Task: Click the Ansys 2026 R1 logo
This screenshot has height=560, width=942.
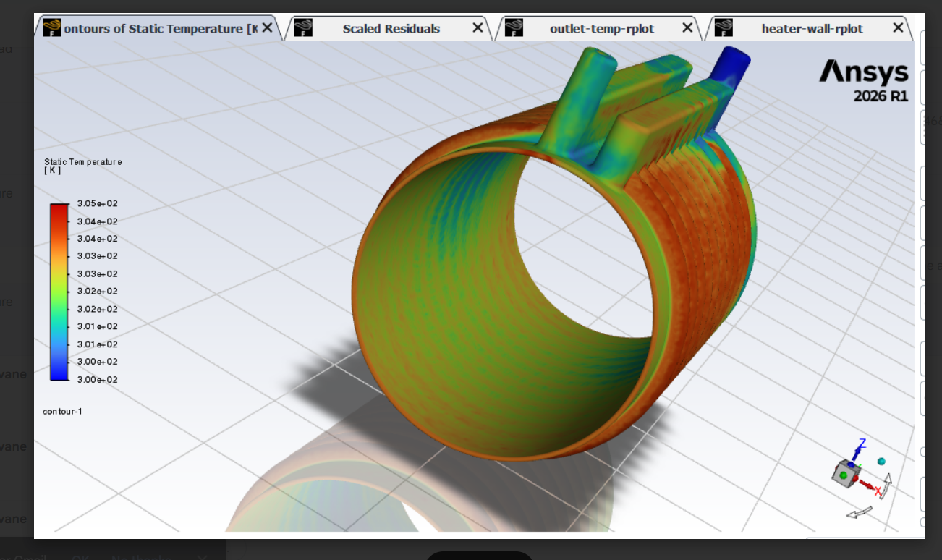Action: coord(864,80)
